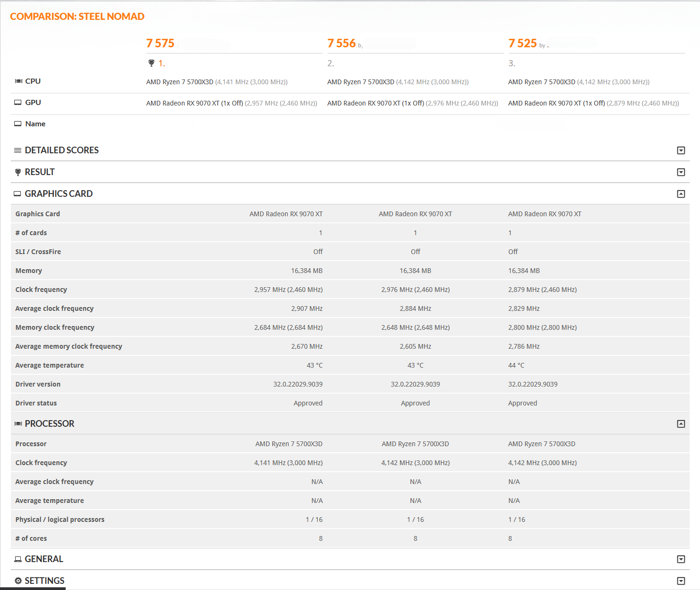
Task: Select the rank 2. label
Action: point(330,63)
